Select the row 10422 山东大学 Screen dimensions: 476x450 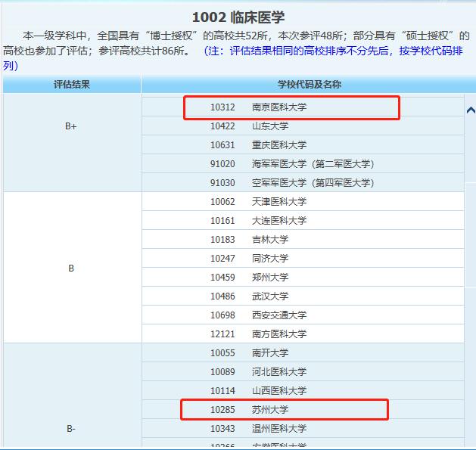[303, 126]
